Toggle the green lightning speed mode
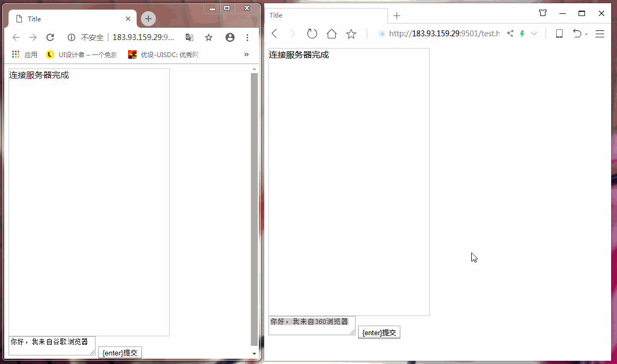The width and height of the screenshot is (617, 364). point(522,34)
